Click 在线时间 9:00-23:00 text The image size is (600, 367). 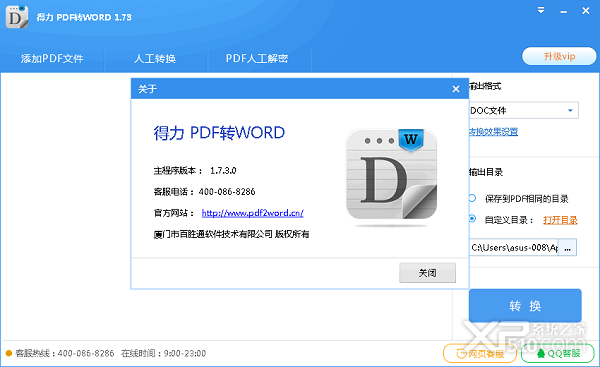pos(163,353)
